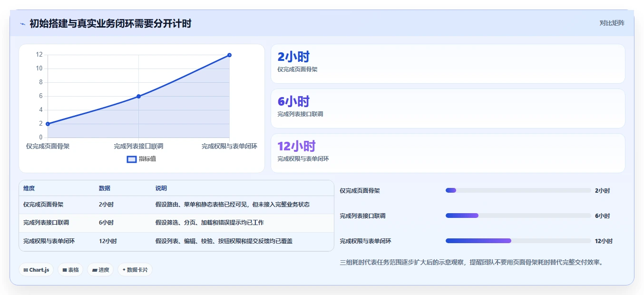Click table cell 6小时
Viewport: 644px width, 295px height.
point(106,223)
